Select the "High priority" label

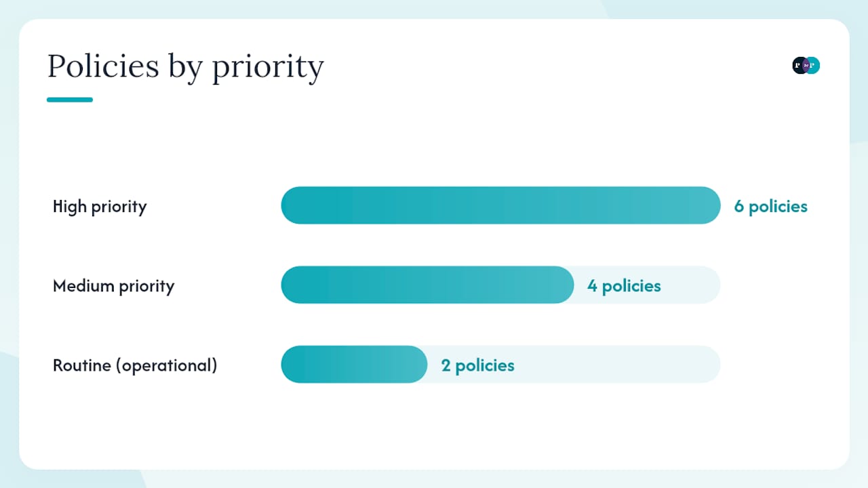pyautogui.click(x=100, y=206)
